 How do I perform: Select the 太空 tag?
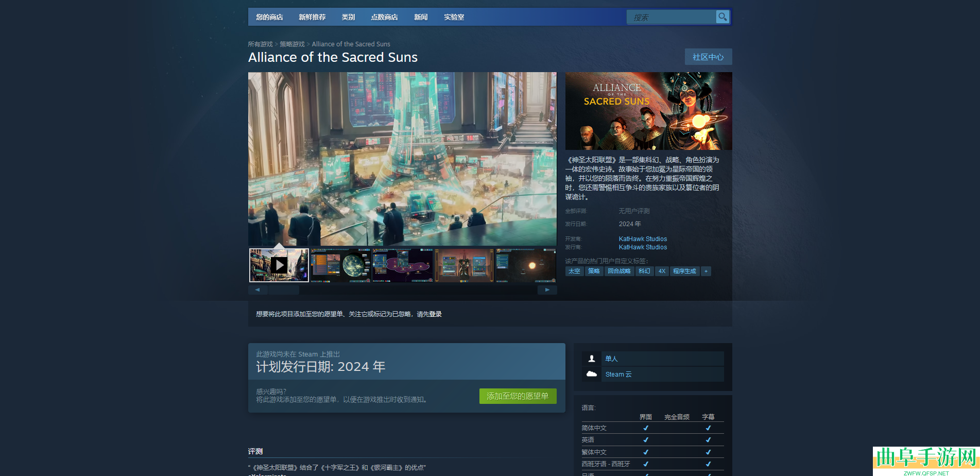click(574, 271)
